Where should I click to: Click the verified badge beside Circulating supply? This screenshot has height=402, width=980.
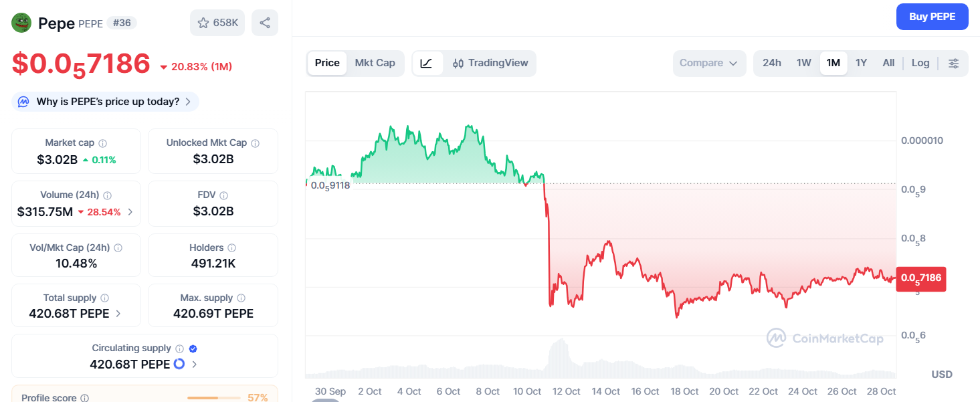click(193, 348)
